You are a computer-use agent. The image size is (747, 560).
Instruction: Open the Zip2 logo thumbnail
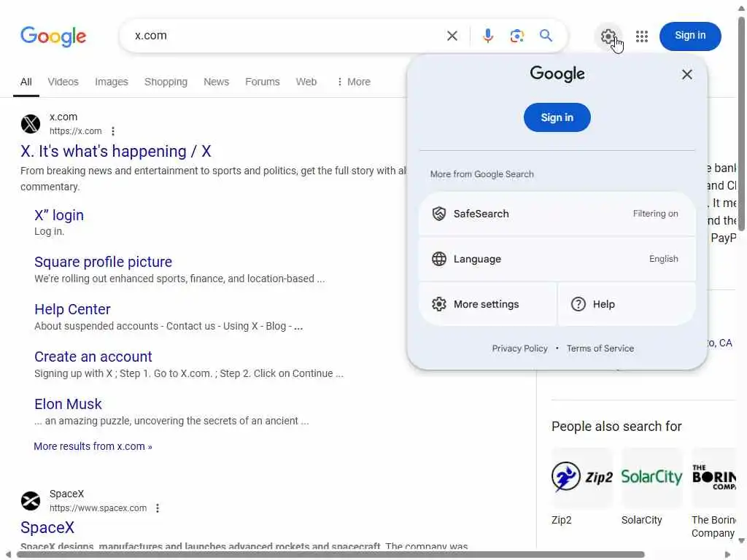pyautogui.click(x=581, y=477)
